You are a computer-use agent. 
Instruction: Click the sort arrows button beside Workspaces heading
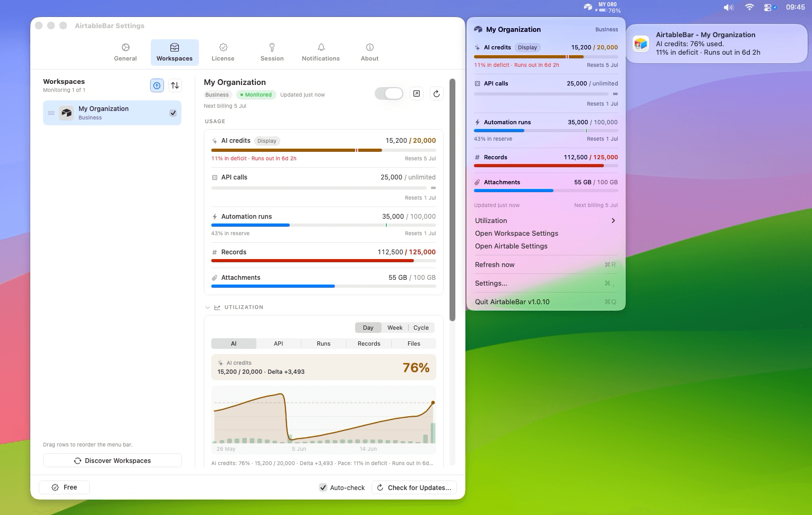click(175, 85)
